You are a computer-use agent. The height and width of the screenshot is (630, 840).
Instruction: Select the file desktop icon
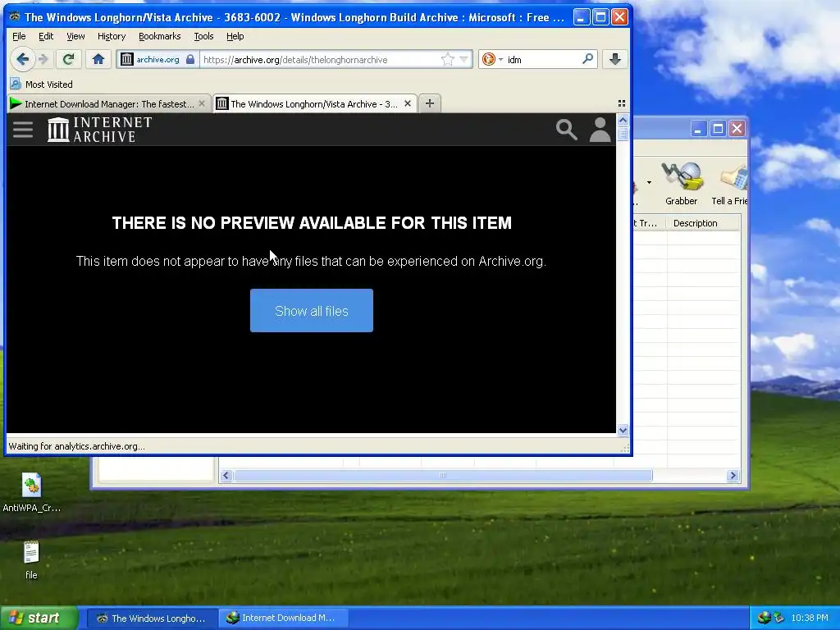click(32, 560)
